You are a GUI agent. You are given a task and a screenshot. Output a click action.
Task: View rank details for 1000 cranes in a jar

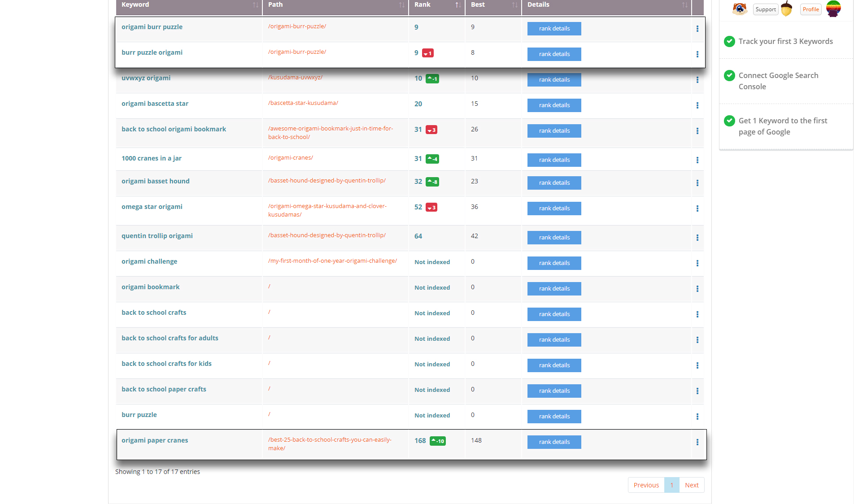(554, 160)
